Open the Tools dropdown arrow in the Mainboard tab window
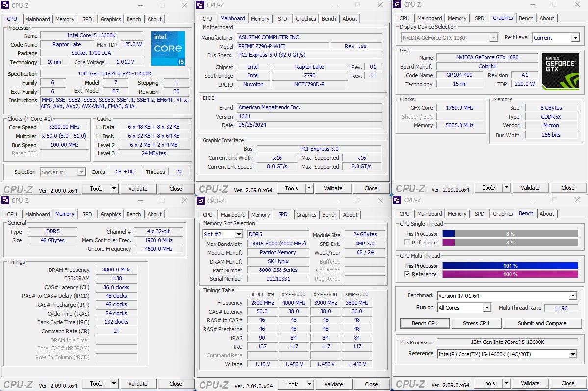This screenshot has width=588, height=391. (309, 188)
